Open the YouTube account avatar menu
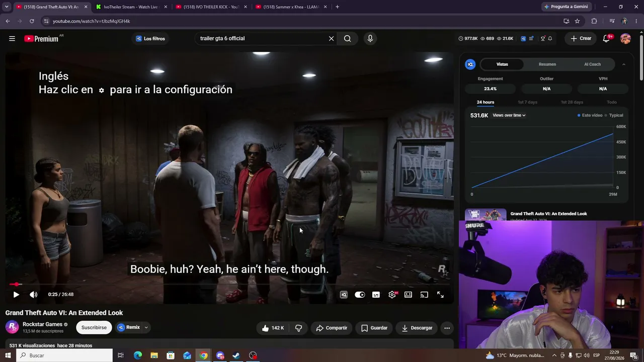Image resolution: width=644 pixels, height=362 pixels. (x=625, y=39)
